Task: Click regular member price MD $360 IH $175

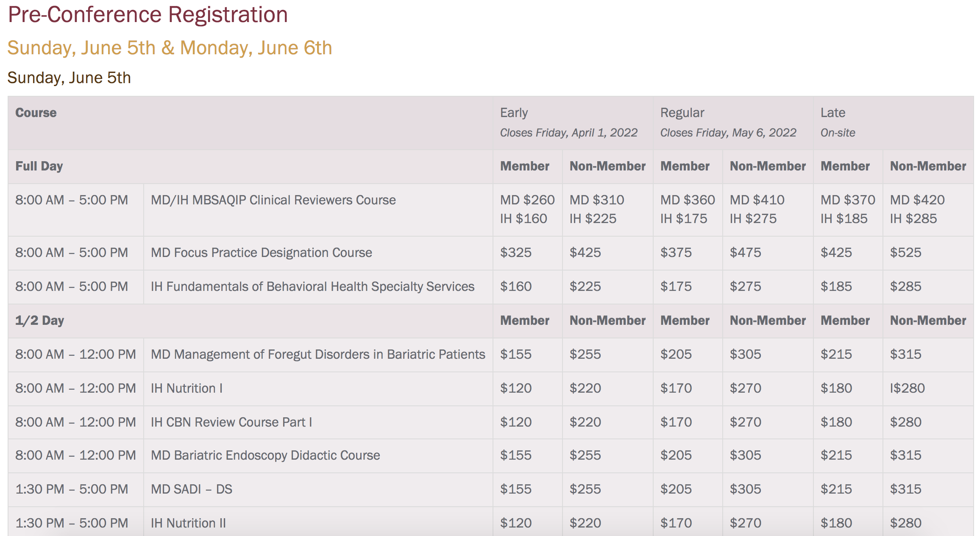Action: [688, 209]
